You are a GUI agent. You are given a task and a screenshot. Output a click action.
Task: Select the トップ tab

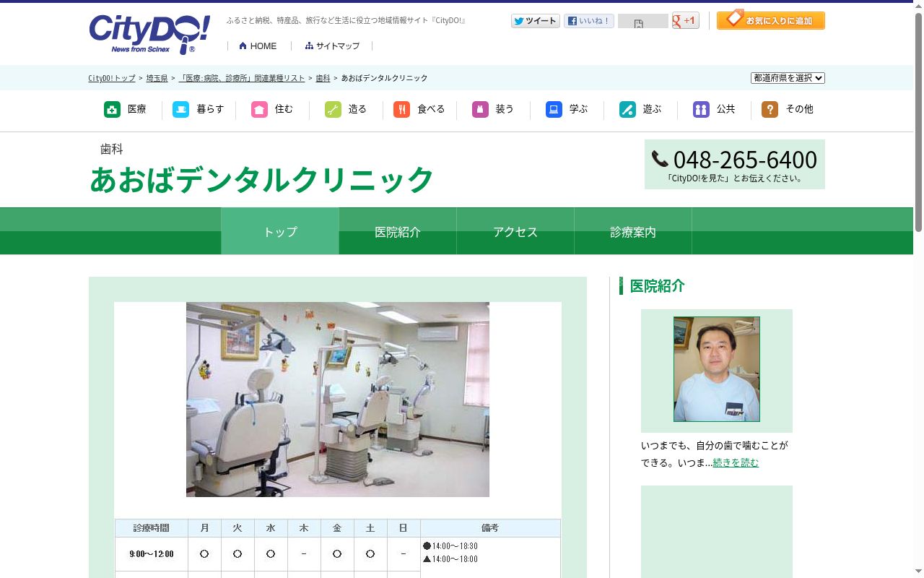(280, 231)
